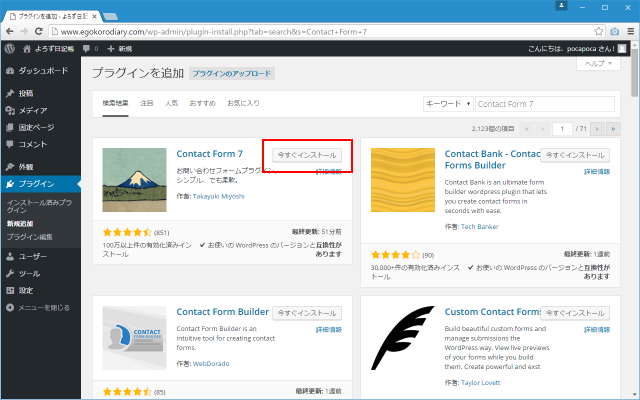Open the ユーザー sidebar menu
This screenshot has width=640, height=400.
click(x=35, y=256)
